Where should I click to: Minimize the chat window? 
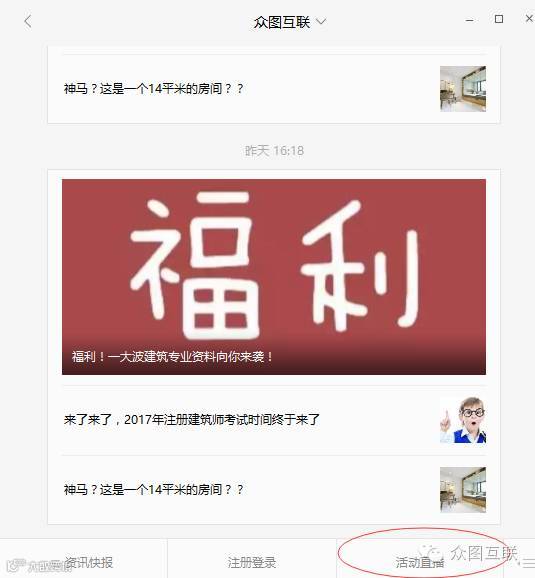click(x=469, y=21)
